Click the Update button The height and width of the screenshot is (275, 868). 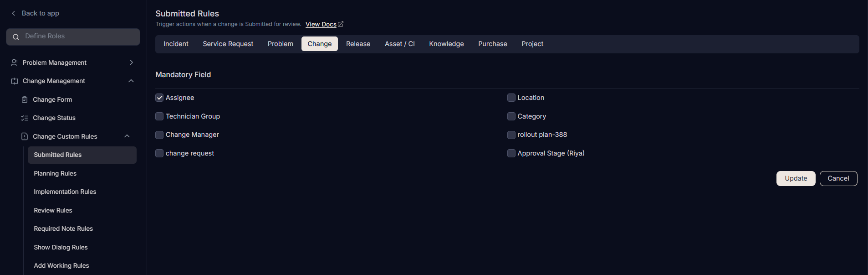click(x=796, y=178)
